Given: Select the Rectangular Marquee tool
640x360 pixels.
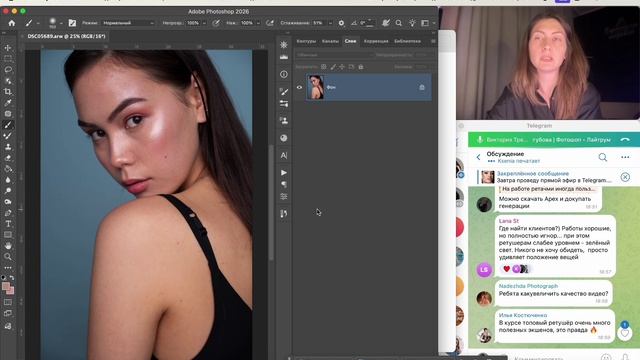Looking at the screenshot, I should coord(8,59).
